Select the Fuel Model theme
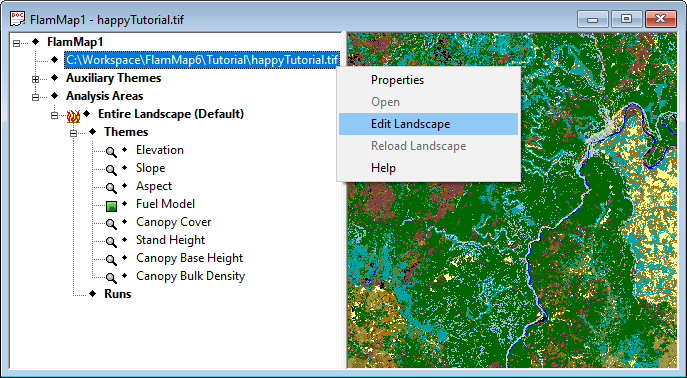This screenshot has height=378, width=687. click(165, 204)
